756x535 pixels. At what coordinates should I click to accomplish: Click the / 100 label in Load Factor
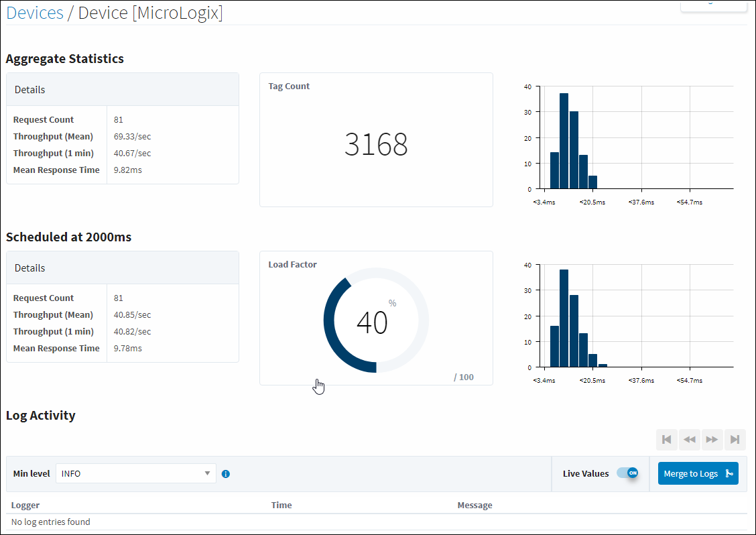click(x=464, y=377)
